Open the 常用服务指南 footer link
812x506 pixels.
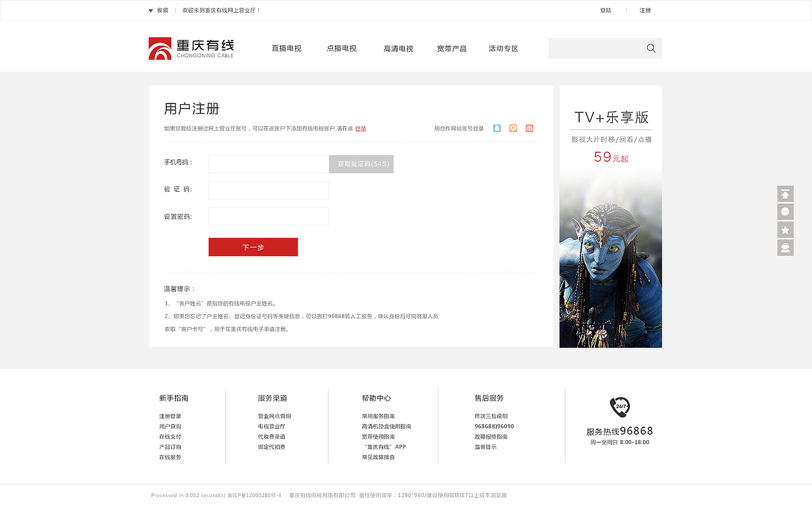(378, 416)
